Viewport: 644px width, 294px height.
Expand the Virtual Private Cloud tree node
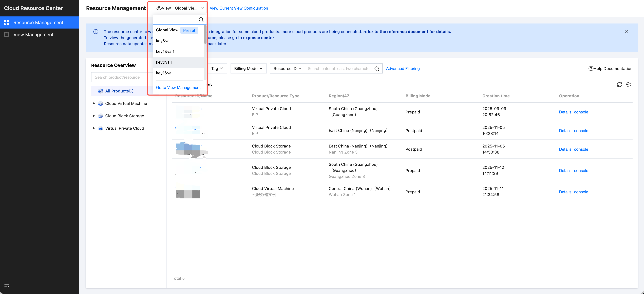point(94,128)
